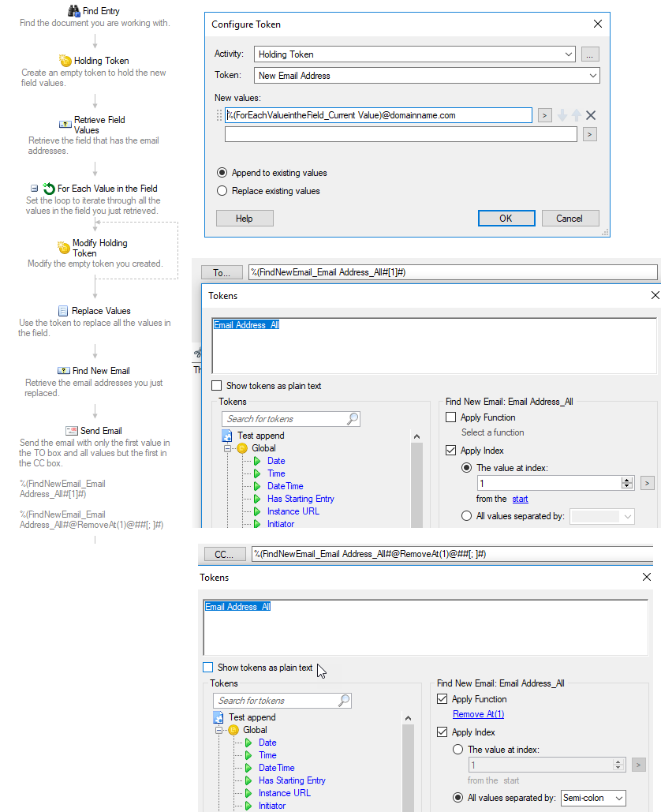661x812 pixels.
Task: Move the new value down with arrow
Action: 562,115
